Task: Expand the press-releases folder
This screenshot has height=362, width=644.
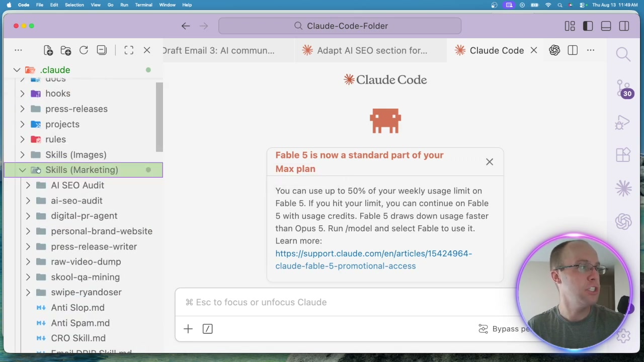Action: [x=22, y=109]
